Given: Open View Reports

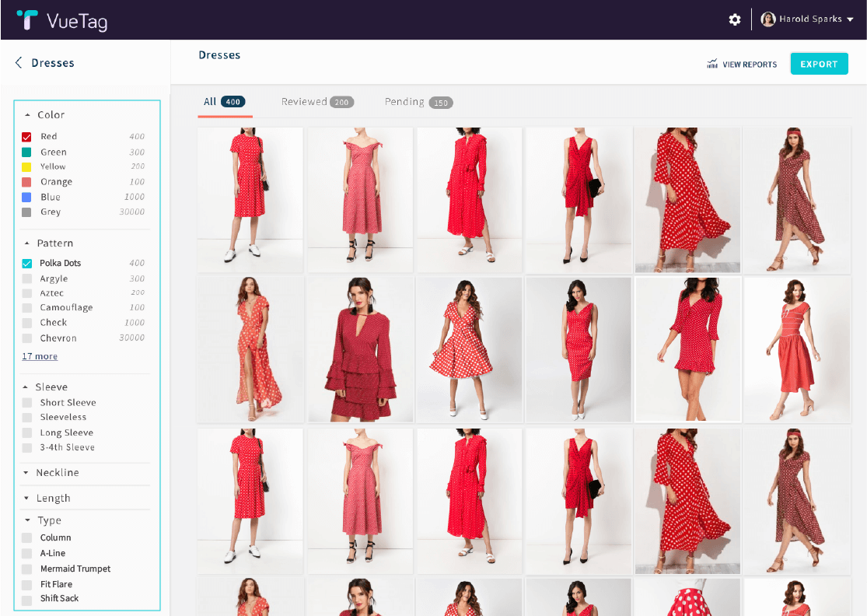Looking at the screenshot, I should [742, 64].
